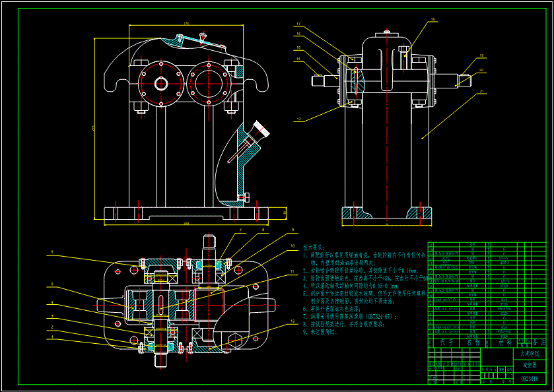Click the 250 base width dimension

pyautogui.click(x=186, y=224)
